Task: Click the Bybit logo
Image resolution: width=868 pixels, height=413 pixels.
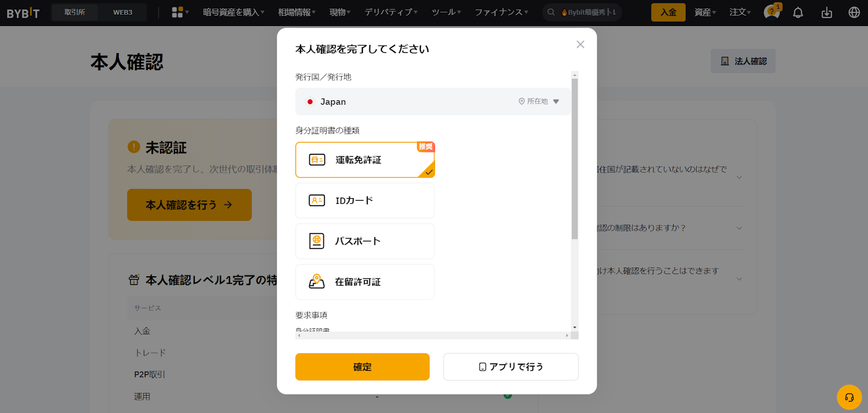Action: pos(23,12)
